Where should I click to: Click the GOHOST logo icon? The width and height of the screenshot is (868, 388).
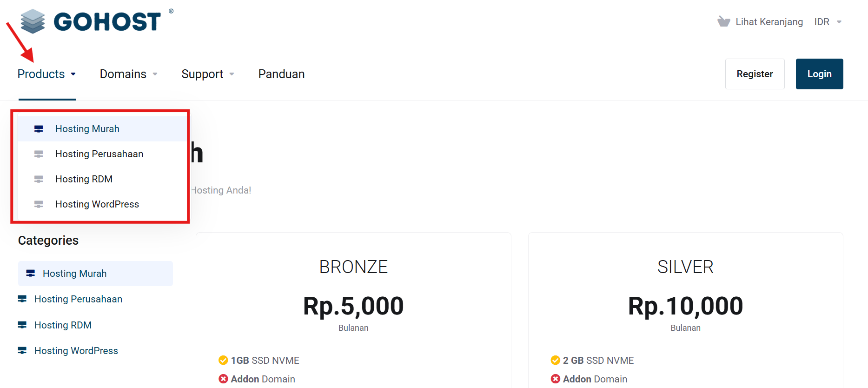pyautogui.click(x=33, y=21)
